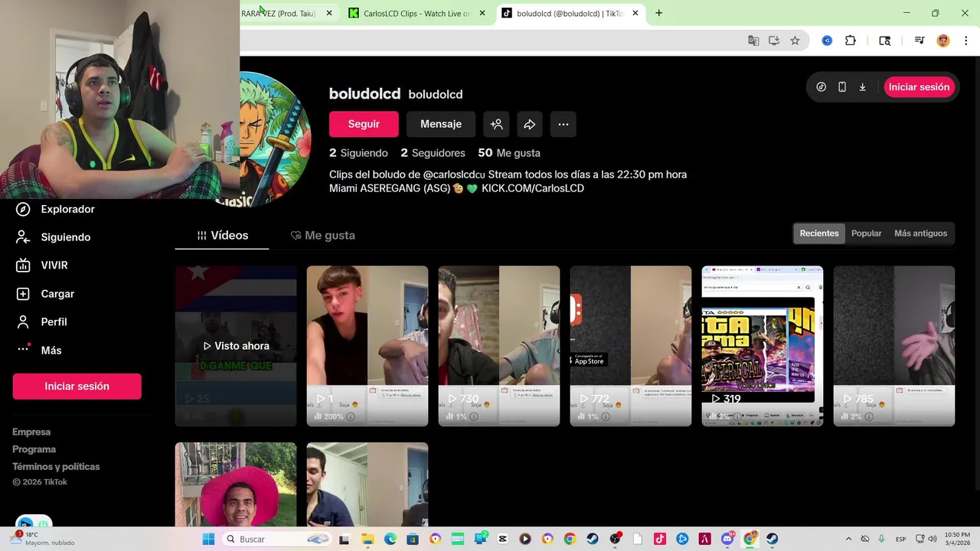Open the three-dot profile options menu
Image resolution: width=980 pixels, height=551 pixels.
point(563,124)
